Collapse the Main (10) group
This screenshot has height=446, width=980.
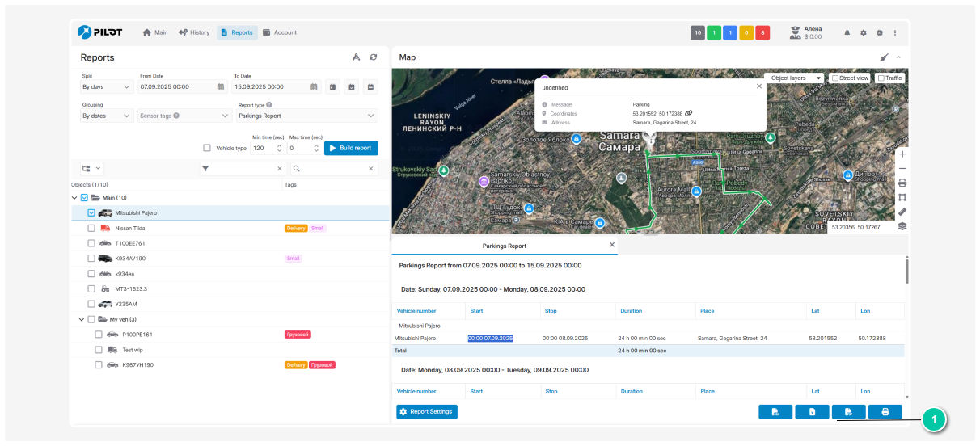[74, 198]
